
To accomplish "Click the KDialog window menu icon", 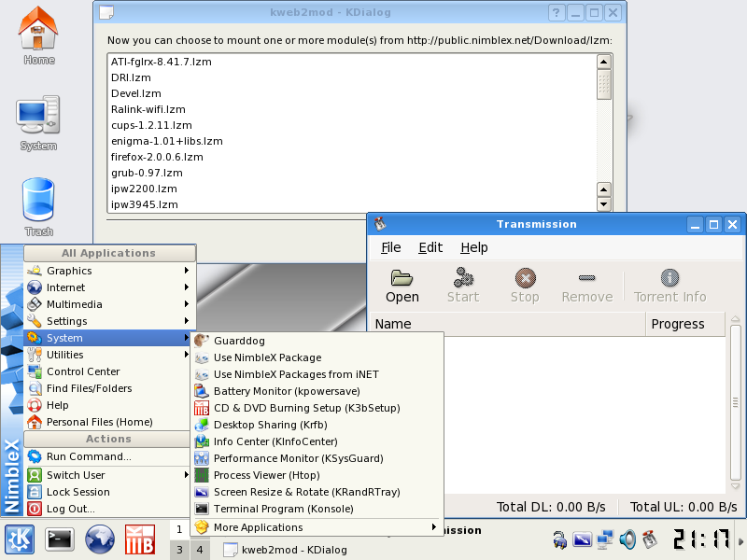I will [x=106, y=12].
